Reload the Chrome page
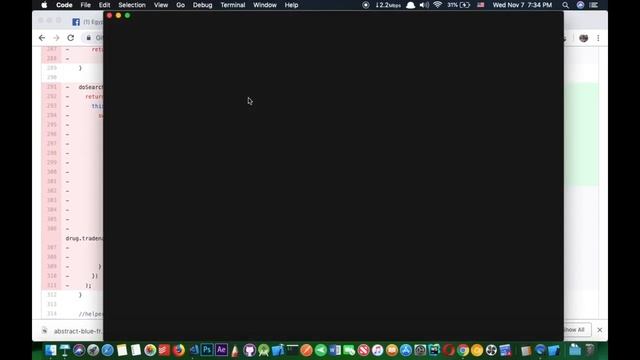The width and height of the screenshot is (640, 360). click(71, 38)
